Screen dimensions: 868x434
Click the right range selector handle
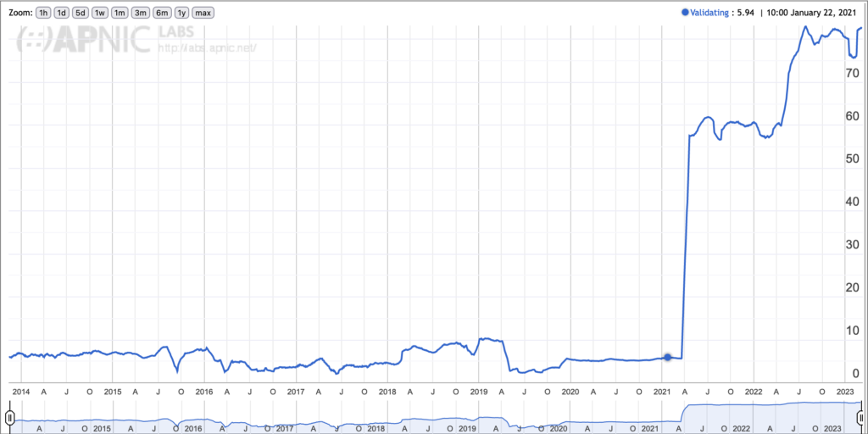pos(860,418)
